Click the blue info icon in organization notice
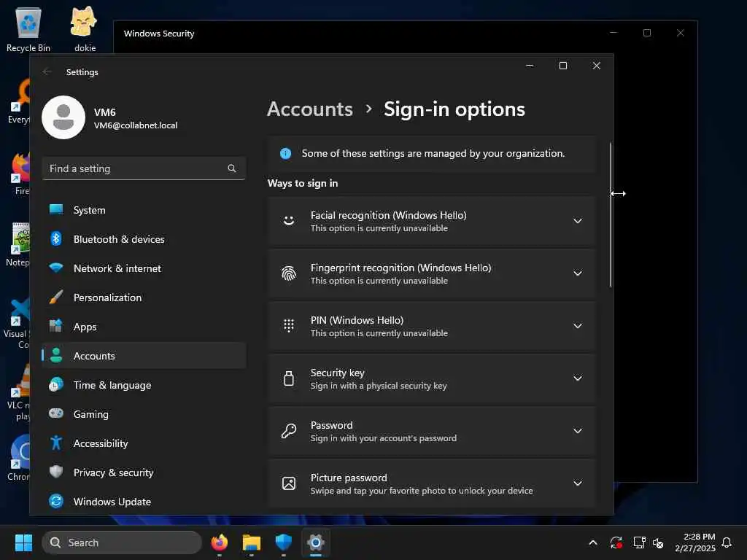This screenshot has width=747, height=560. point(285,153)
